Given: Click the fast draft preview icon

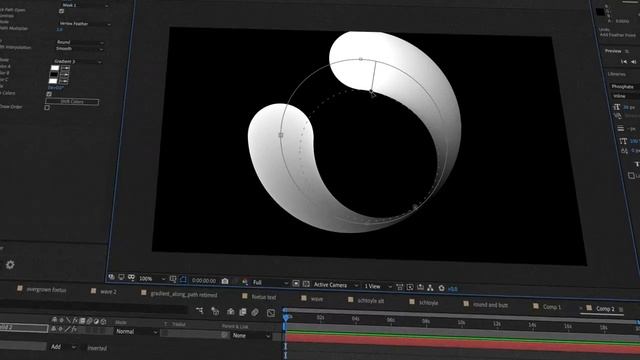Looking at the screenshot, I should point(410,287).
